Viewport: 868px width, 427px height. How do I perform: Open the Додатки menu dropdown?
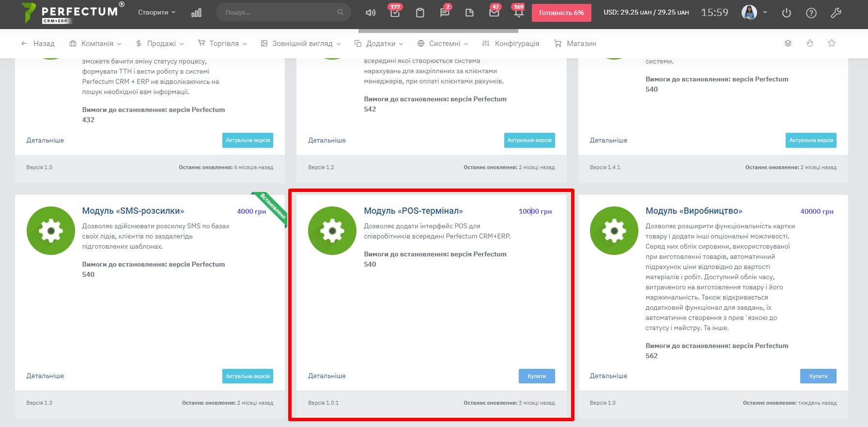point(379,43)
